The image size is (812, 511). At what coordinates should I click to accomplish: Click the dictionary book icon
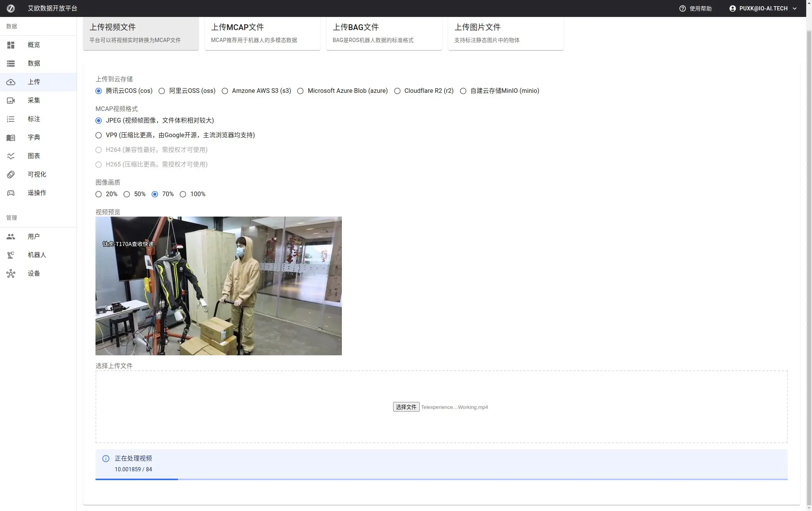click(11, 138)
